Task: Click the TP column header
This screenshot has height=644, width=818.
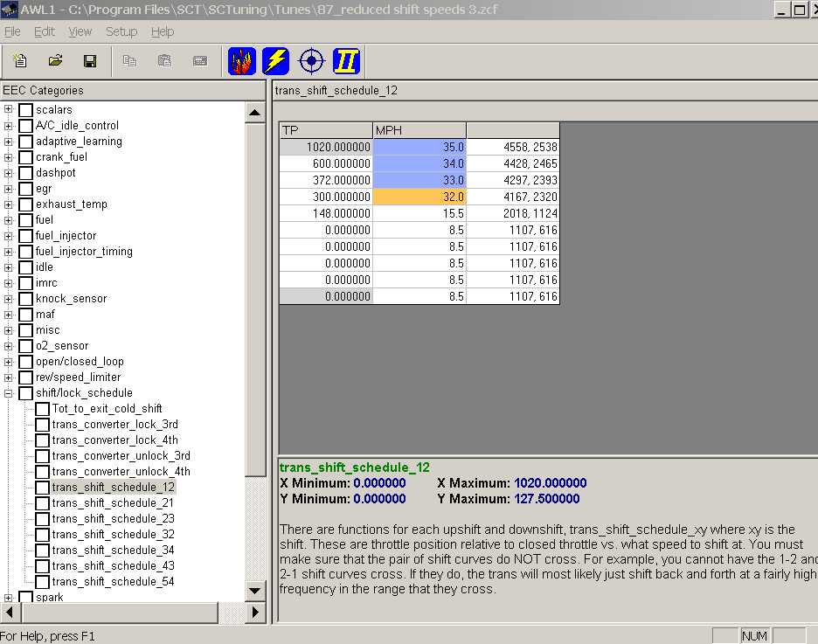Action: pos(326,130)
